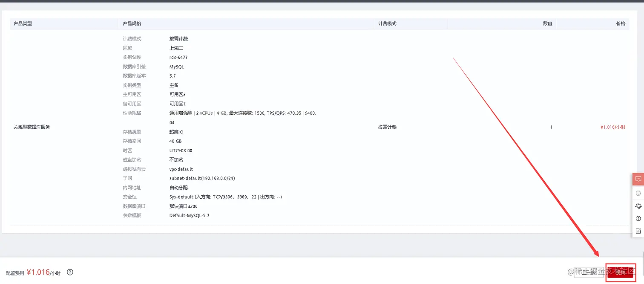Click the 数量 column header
Screen dimensions: 644x284
[548, 23]
